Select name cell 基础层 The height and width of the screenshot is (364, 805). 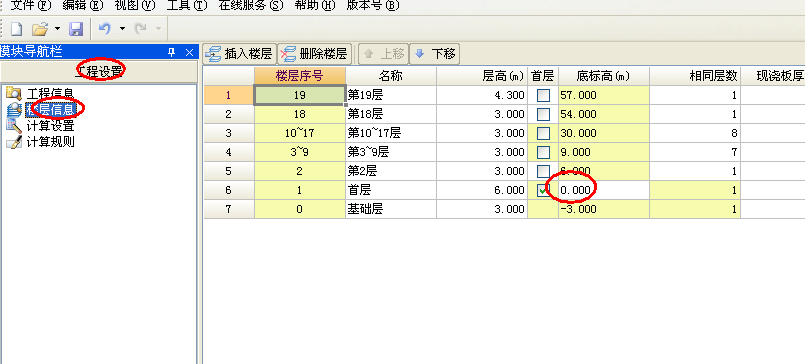pos(391,209)
